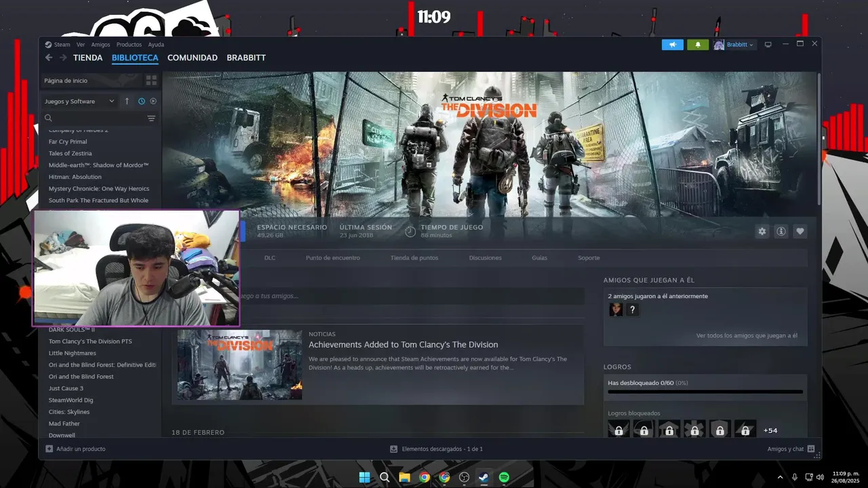Open the Amigos menu
The image size is (868, 488).
pyautogui.click(x=100, y=45)
